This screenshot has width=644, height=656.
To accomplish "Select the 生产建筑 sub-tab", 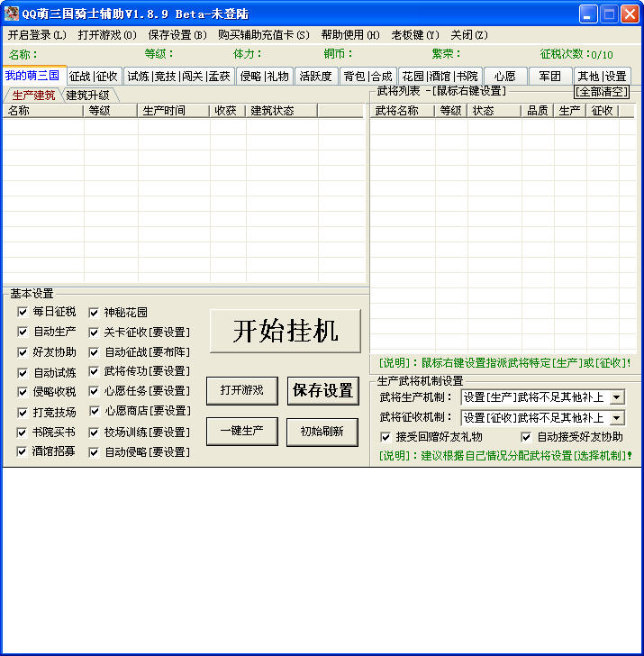I will coord(33,96).
